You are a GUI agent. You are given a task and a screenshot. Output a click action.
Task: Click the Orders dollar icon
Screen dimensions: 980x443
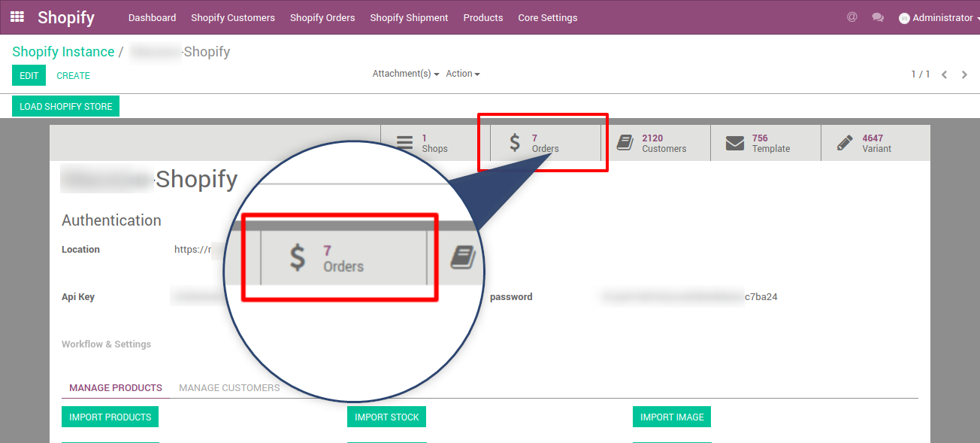click(515, 143)
